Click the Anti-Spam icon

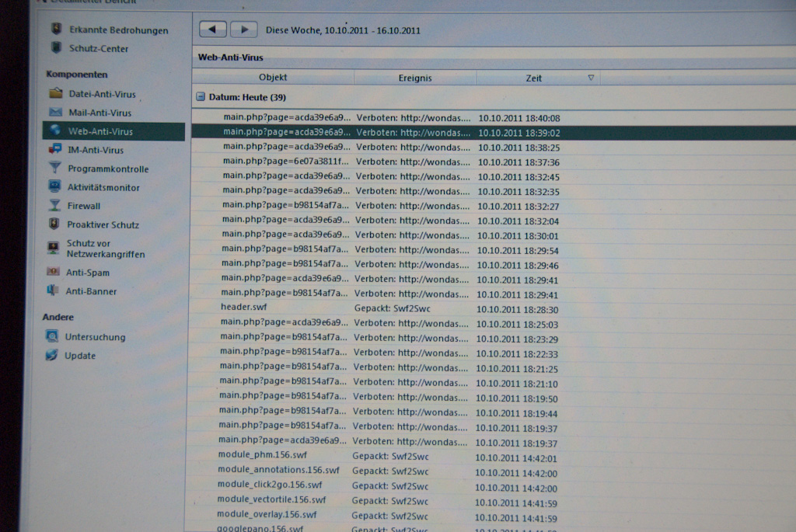pos(53,272)
